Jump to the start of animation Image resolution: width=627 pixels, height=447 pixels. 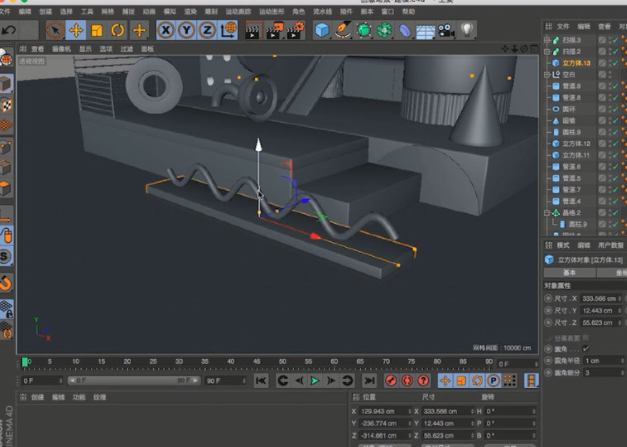coord(261,381)
